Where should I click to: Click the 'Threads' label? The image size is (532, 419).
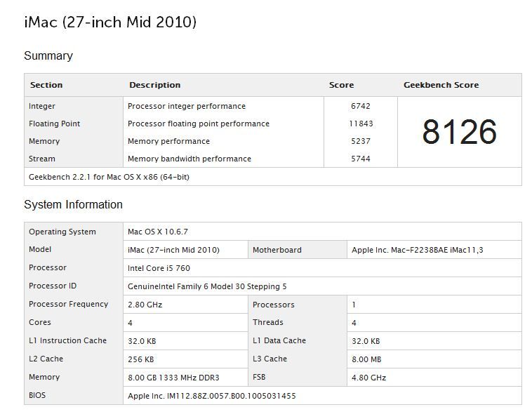[267, 322]
